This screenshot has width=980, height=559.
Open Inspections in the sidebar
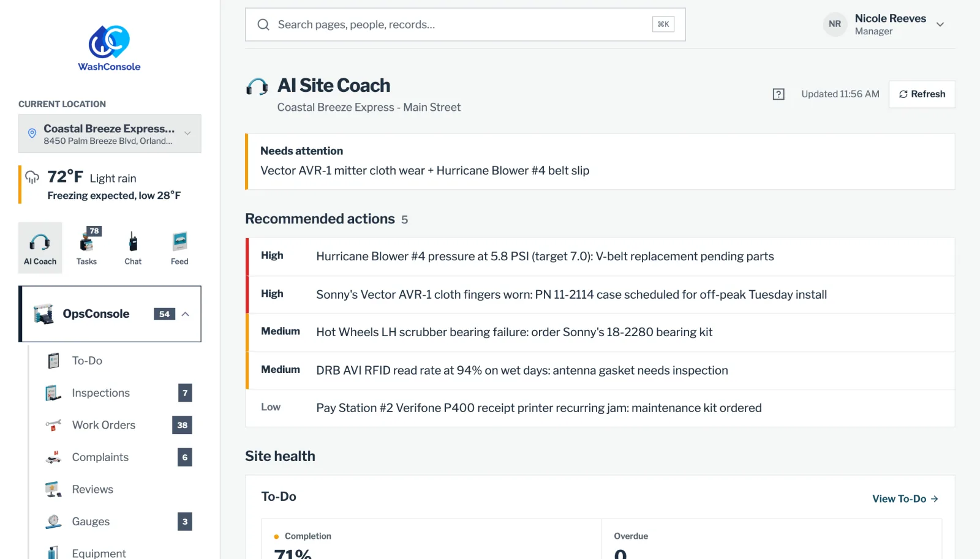[101, 393]
